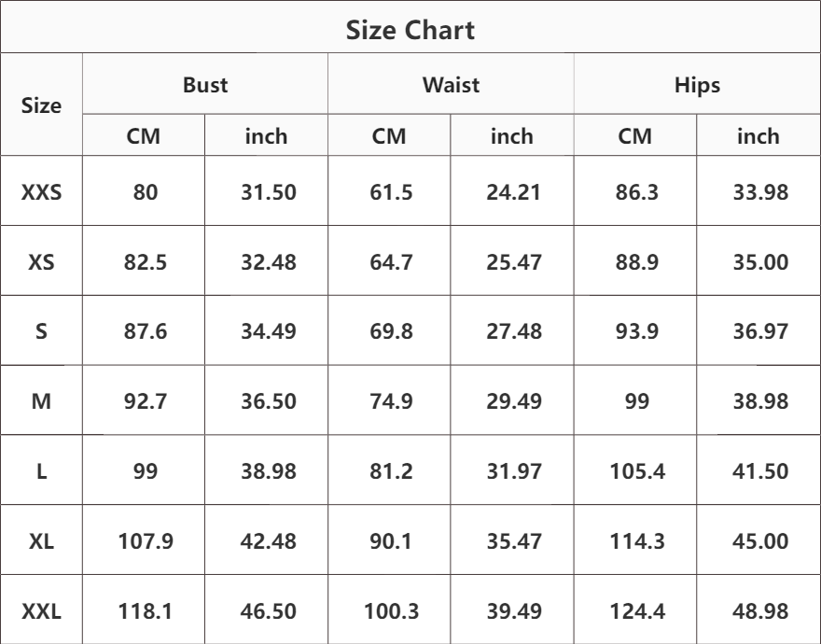Select the 64.7 waist CM cell
Image resolution: width=821 pixels, height=644 pixels.
(x=391, y=262)
